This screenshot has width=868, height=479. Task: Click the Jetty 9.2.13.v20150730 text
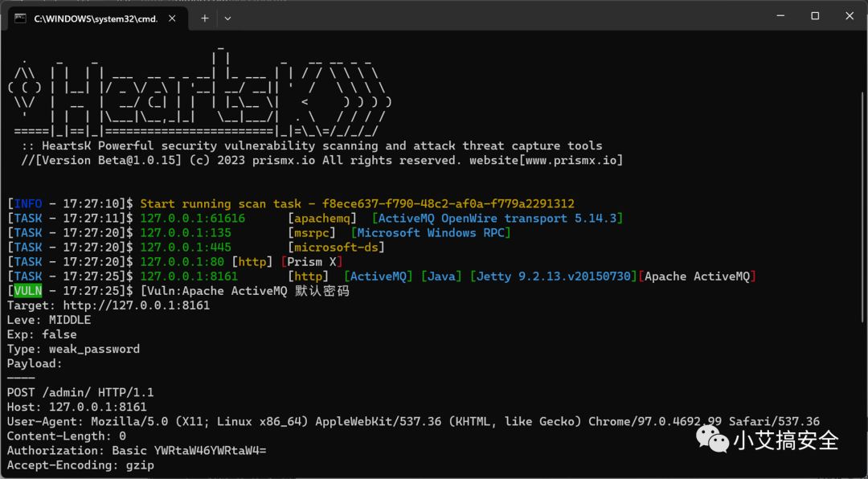point(554,276)
